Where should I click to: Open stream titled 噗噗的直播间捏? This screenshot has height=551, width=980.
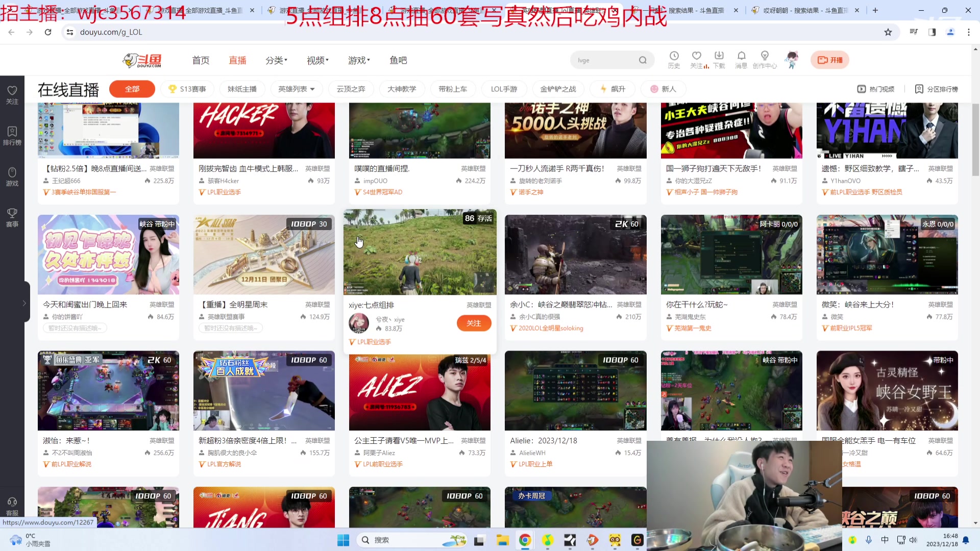[x=382, y=168]
